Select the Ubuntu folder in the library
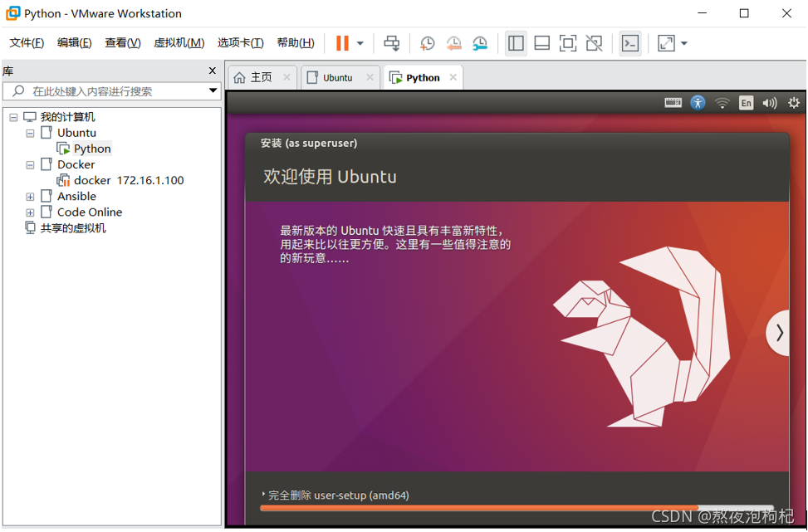The width and height of the screenshot is (808, 532). (x=76, y=133)
